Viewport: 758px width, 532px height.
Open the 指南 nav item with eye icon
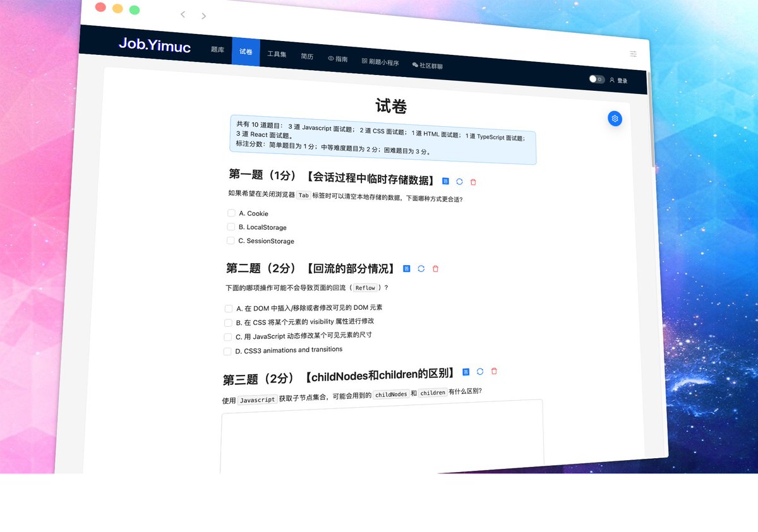[x=337, y=59]
